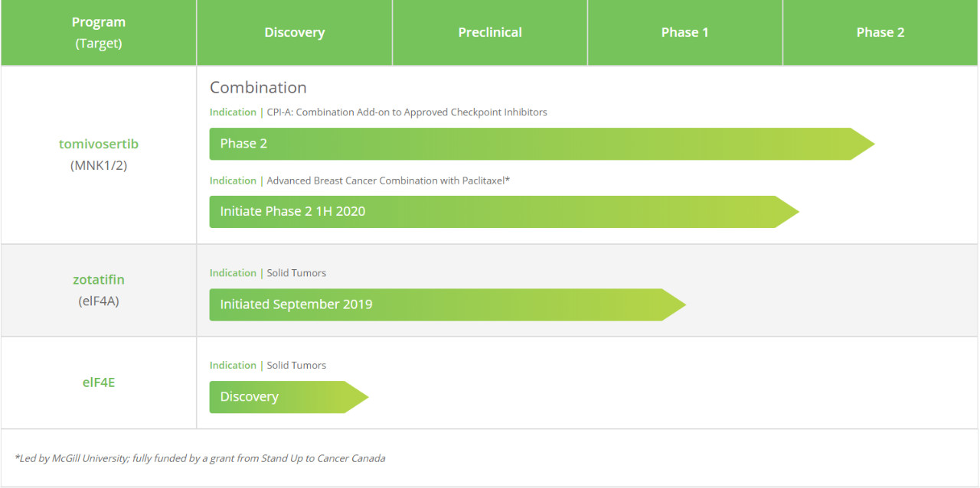Click the MNK1/2 target label
Viewport: 980px width, 488px height.
click(x=99, y=164)
